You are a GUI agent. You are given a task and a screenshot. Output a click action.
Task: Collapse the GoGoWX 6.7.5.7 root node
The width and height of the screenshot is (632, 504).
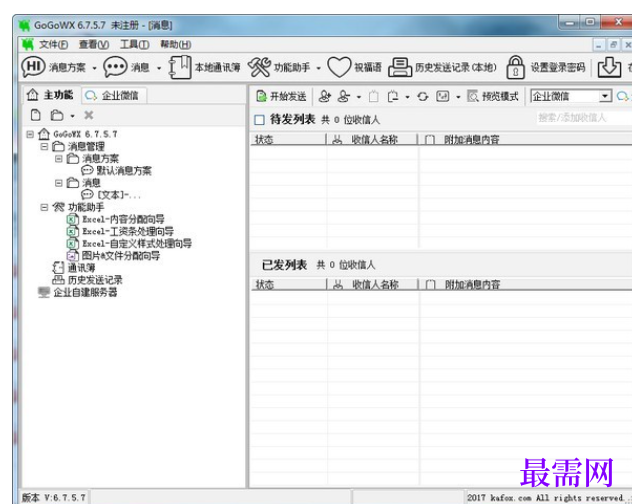point(29,134)
